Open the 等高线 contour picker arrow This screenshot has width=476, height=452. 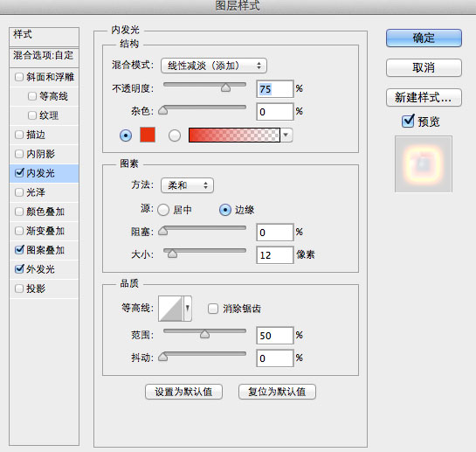[x=188, y=309]
